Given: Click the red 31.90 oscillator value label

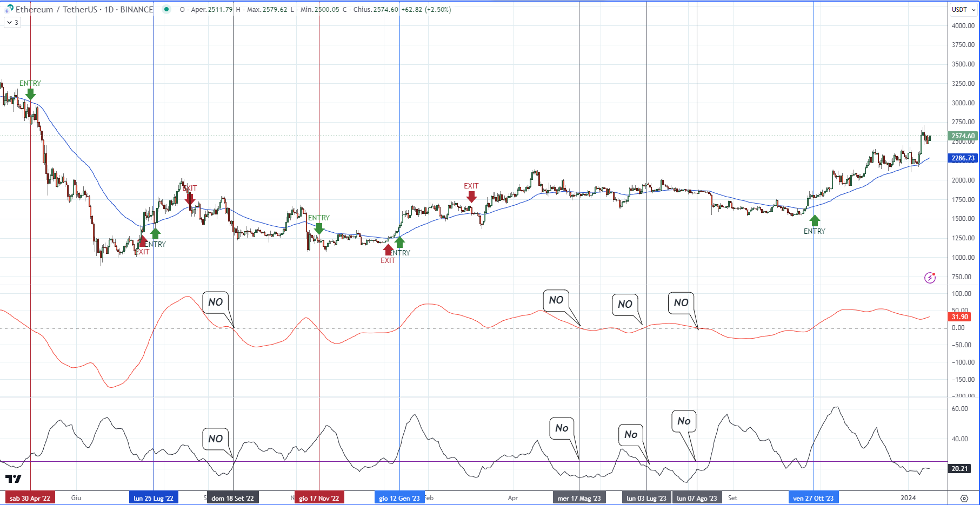Looking at the screenshot, I should coord(959,317).
